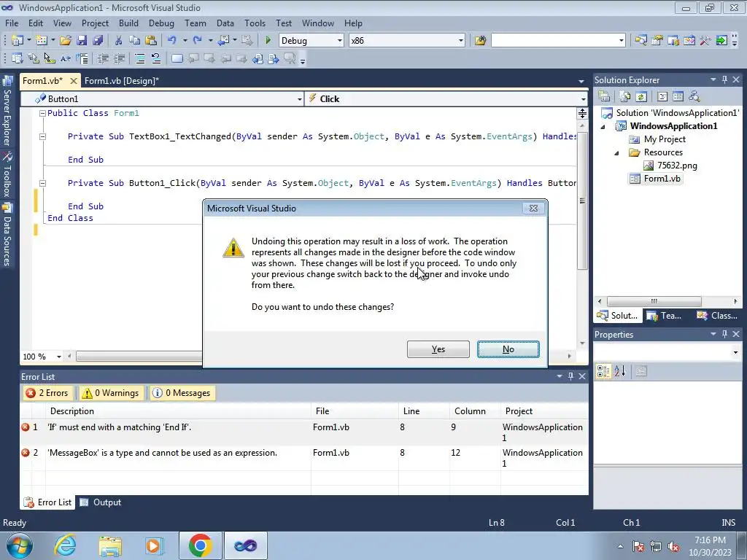Select the 'MessageBox' is a type error row
The width and height of the screenshot is (747, 560).
(x=304, y=458)
